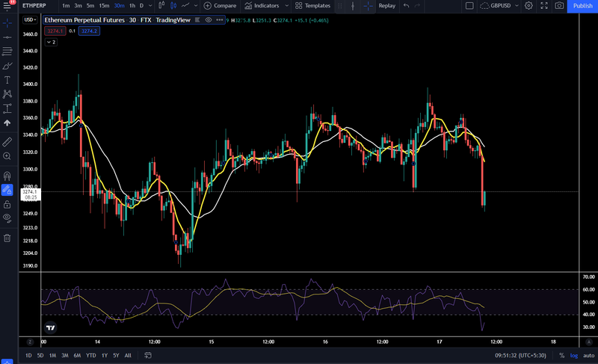Open the chart patterns tool
Image resolution: width=598 pixels, height=364 pixels.
point(7,94)
